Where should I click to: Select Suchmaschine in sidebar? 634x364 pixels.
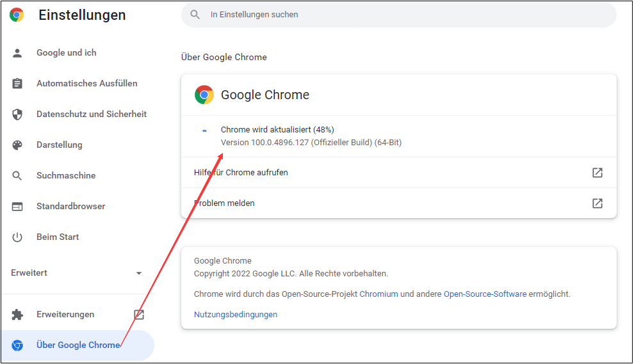point(66,175)
